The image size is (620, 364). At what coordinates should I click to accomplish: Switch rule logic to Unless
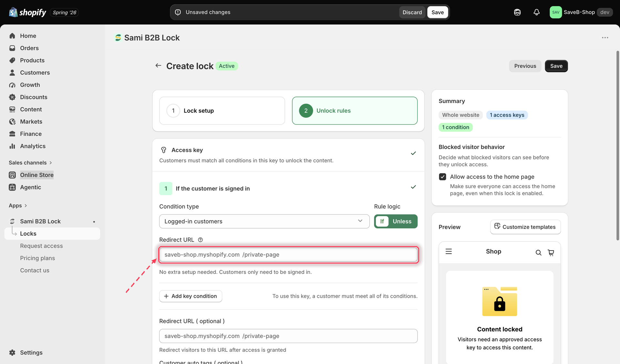coord(402,221)
